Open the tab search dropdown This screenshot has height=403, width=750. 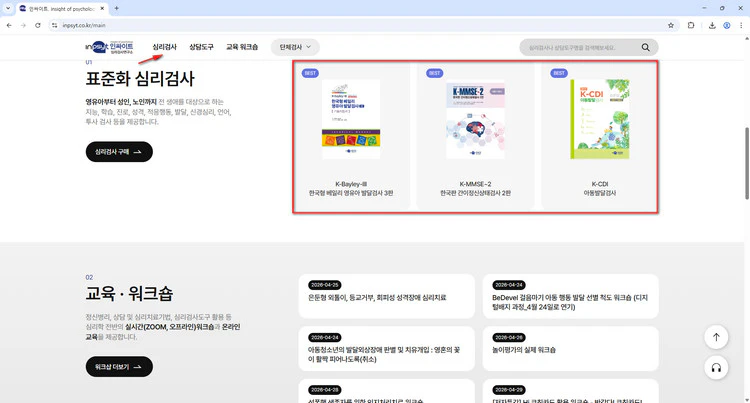(x=8, y=8)
